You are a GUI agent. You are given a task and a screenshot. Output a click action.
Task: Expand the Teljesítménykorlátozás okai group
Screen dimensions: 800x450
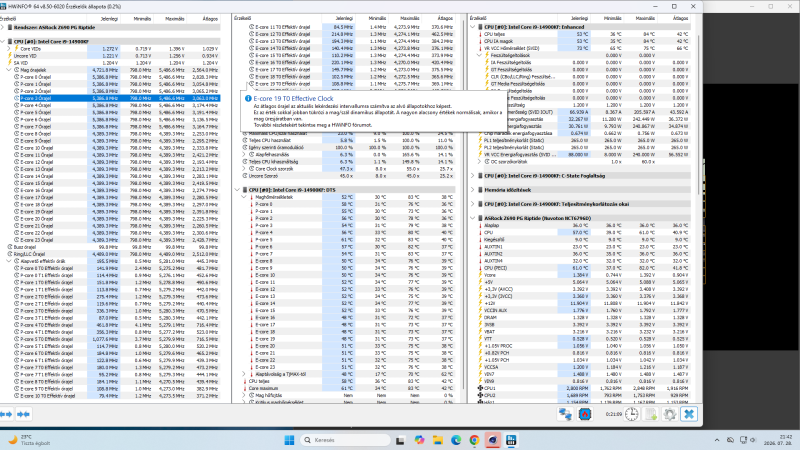tap(472, 204)
